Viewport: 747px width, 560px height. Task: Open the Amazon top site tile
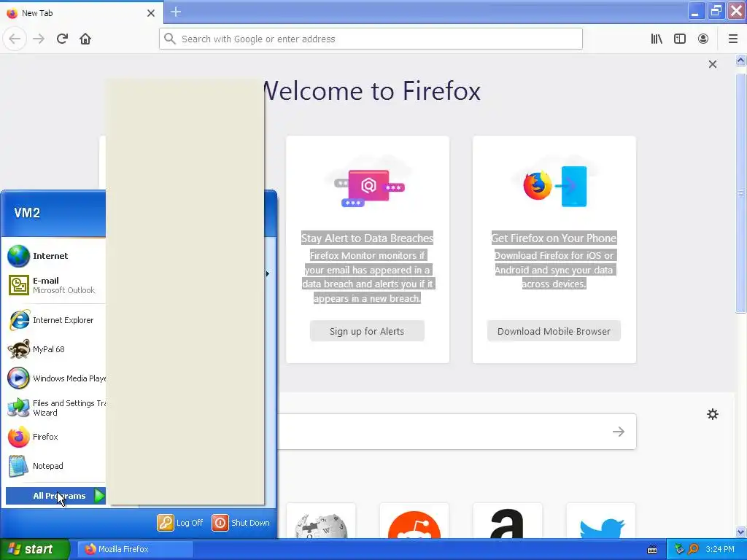(x=508, y=521)
